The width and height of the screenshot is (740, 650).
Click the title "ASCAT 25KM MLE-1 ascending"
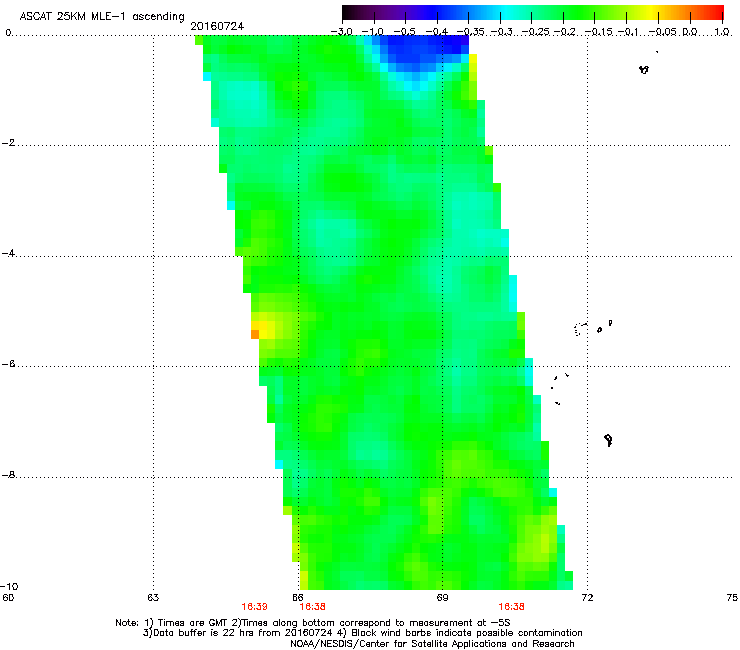(102, 17)
